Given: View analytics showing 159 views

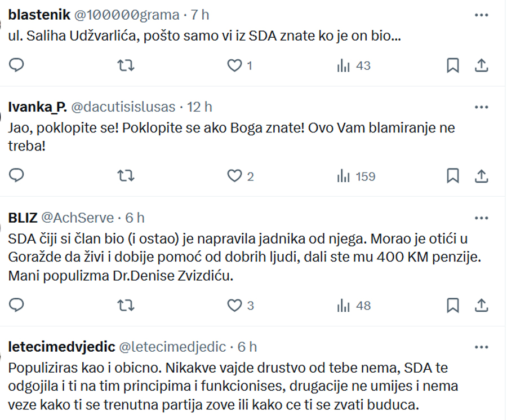Looking at the screenshot, I should [x=356, y=176].
